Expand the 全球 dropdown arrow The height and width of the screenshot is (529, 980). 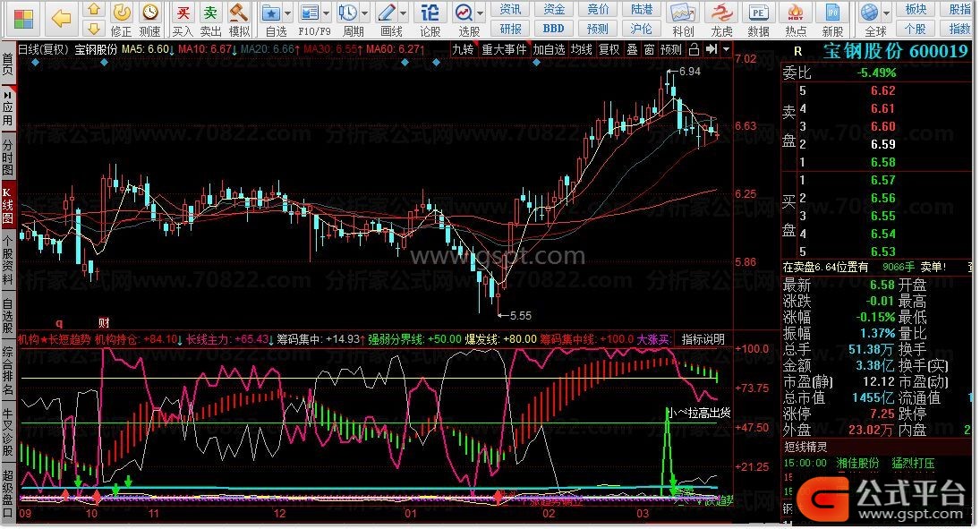pyautogui.click(x=886, y=13)
